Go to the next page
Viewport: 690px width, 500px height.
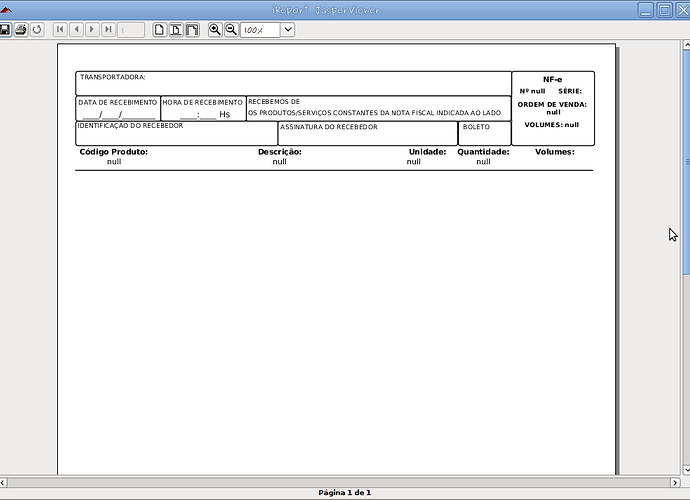click(92, 30)
